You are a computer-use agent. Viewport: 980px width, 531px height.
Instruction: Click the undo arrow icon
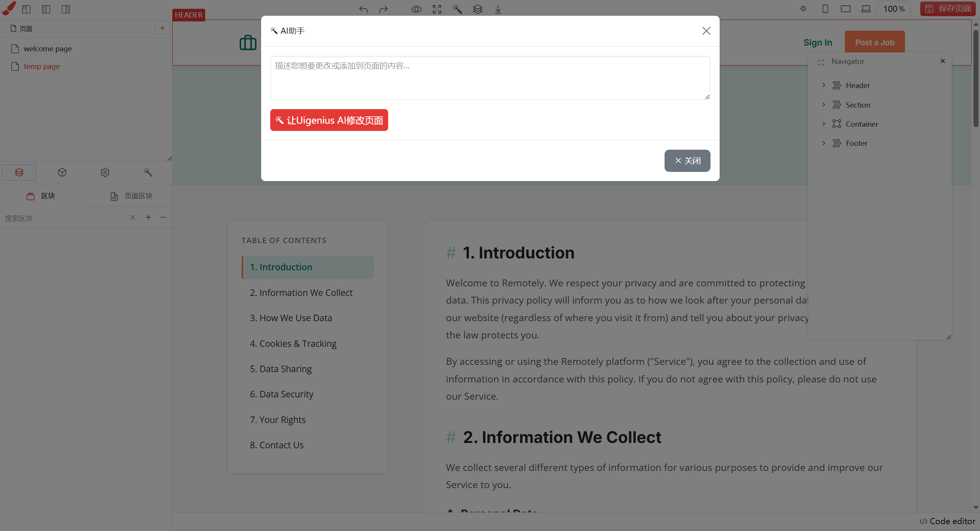[363, 9]
